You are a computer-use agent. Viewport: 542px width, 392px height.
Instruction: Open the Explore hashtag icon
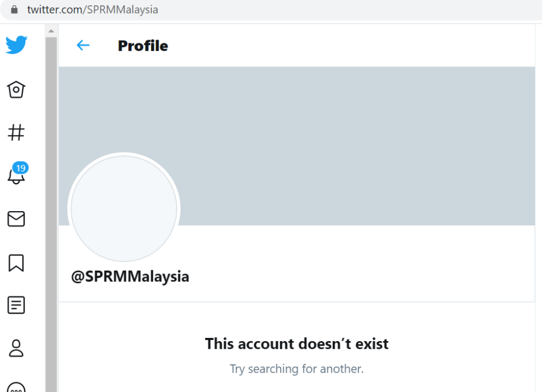[x=16, y=132]
